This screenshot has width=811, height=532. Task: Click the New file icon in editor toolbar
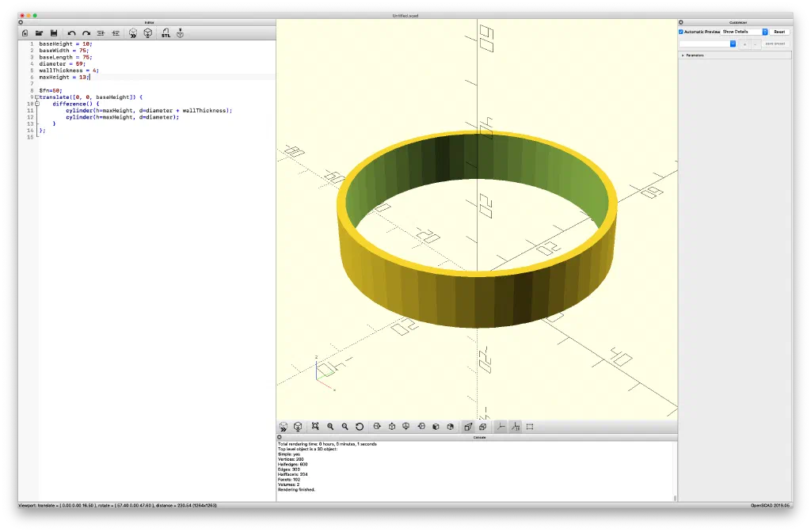25,33
